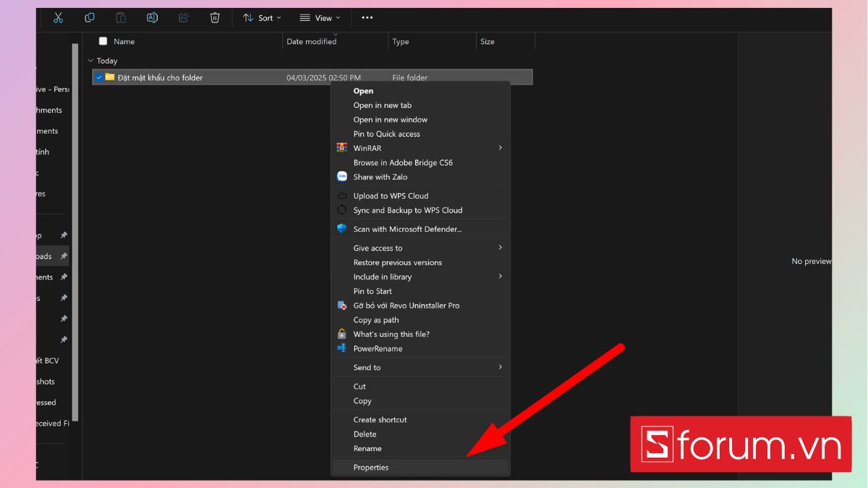Image resolution: width=868 pixels, height=488 pixels.
Task: Sort by the Name column header
Action: 124,41
